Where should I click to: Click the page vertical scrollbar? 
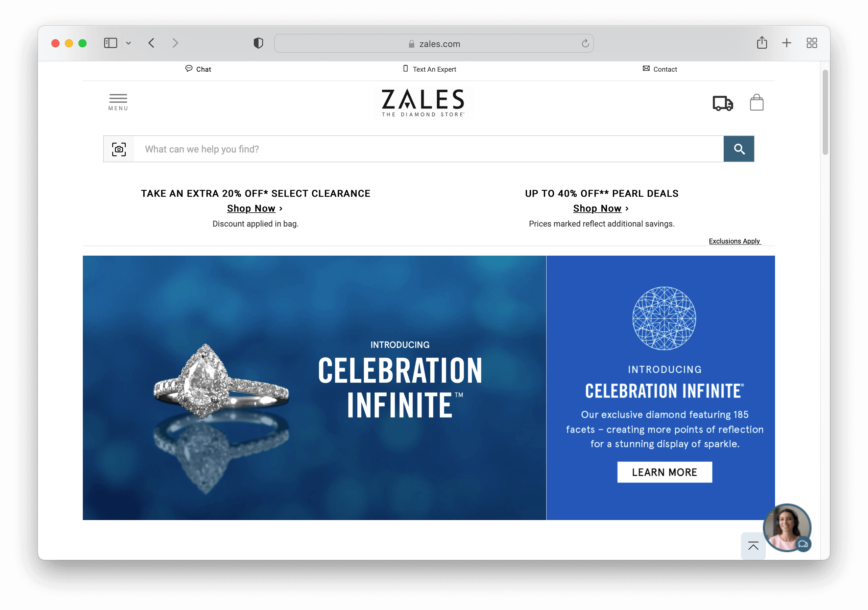click(825, 112)
